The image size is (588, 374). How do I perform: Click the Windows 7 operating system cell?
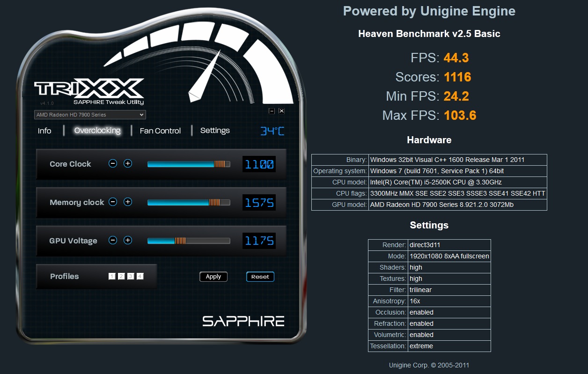tap(458, 171)
